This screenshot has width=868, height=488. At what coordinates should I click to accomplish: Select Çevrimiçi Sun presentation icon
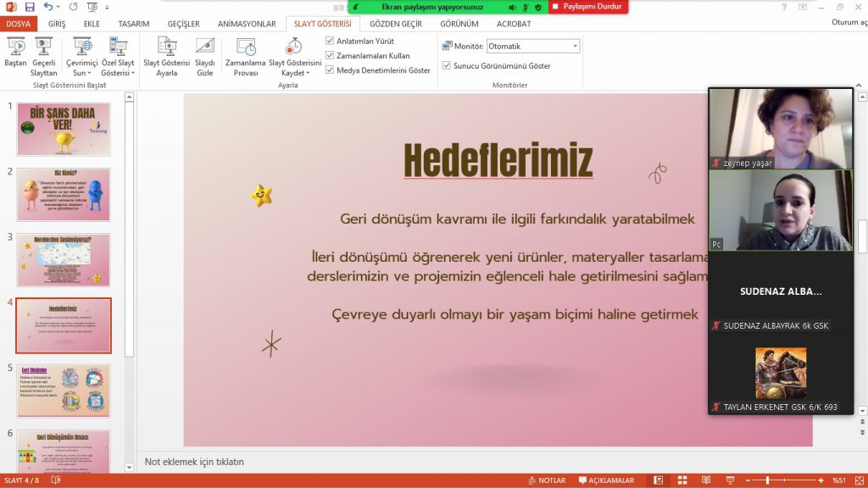(x=81, y=47)
